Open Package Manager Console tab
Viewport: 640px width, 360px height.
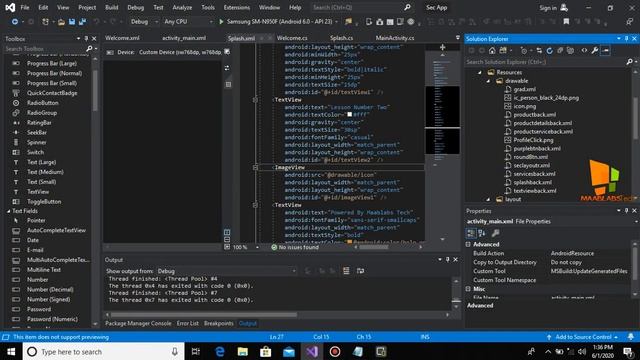[138, 323]
